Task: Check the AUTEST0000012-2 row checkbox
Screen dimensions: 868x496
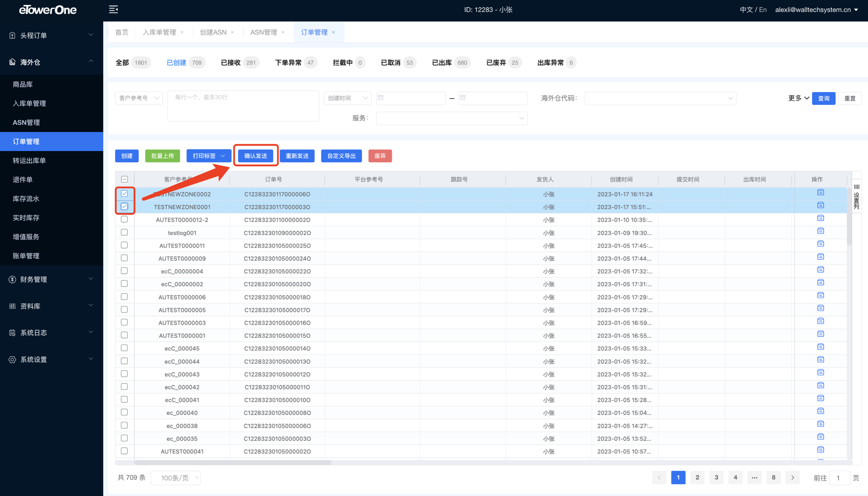Action: coord(125,219)
